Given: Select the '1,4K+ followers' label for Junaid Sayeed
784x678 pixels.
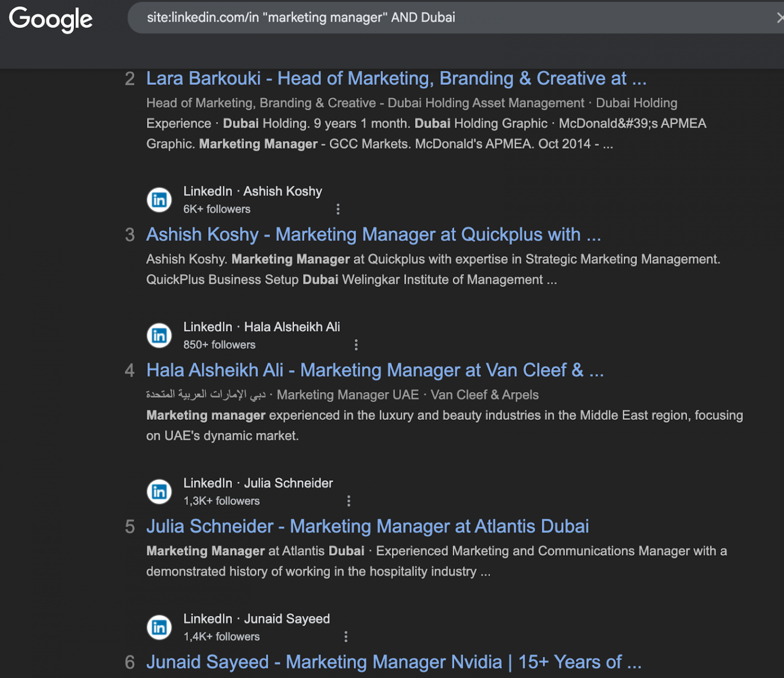Looking at the screenshot, I should pyautogui.click(x=222, y=637).
